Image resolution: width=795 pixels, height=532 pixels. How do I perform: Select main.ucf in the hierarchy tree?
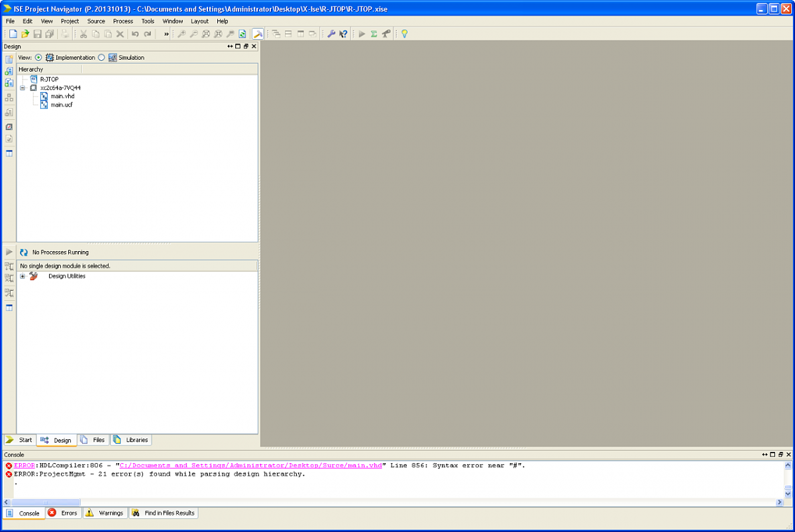coord(62,104)
